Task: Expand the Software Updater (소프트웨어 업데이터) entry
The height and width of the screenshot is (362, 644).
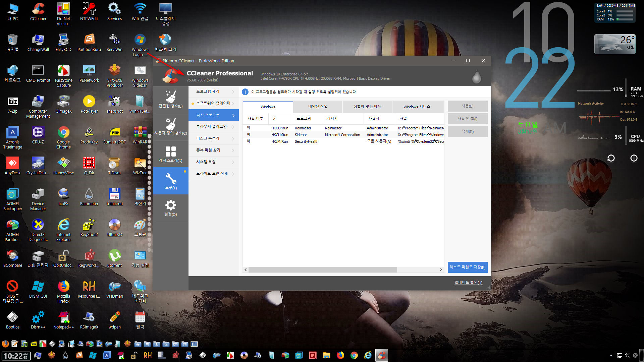Action: coord(214,103)
